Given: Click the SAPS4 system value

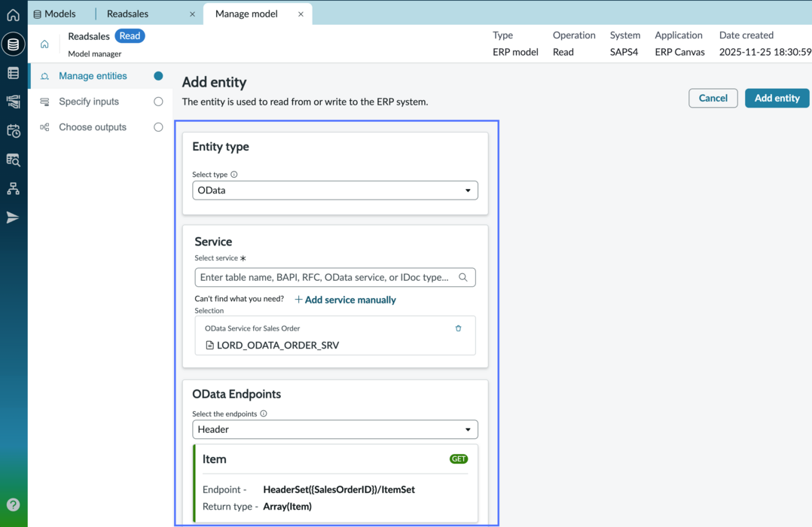Looking at the screenshot, I should (x=624, y=52).
